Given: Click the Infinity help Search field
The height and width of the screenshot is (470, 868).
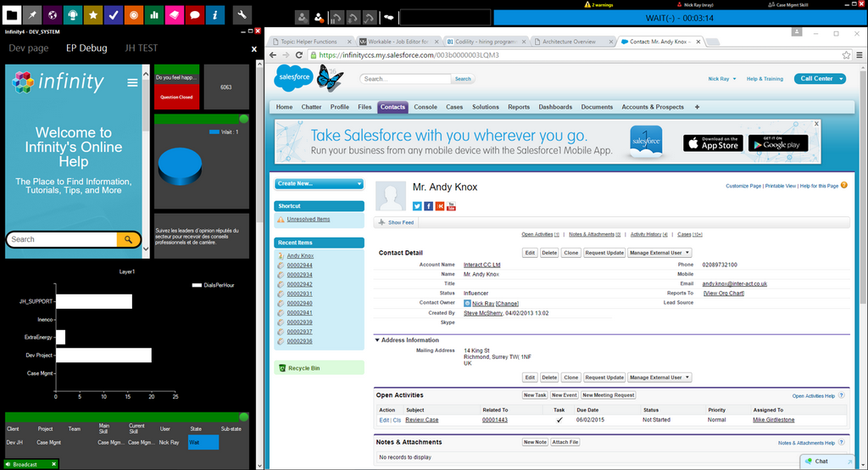Looking at the screenshot, I should pyautogui.click(x=62, y=239).
